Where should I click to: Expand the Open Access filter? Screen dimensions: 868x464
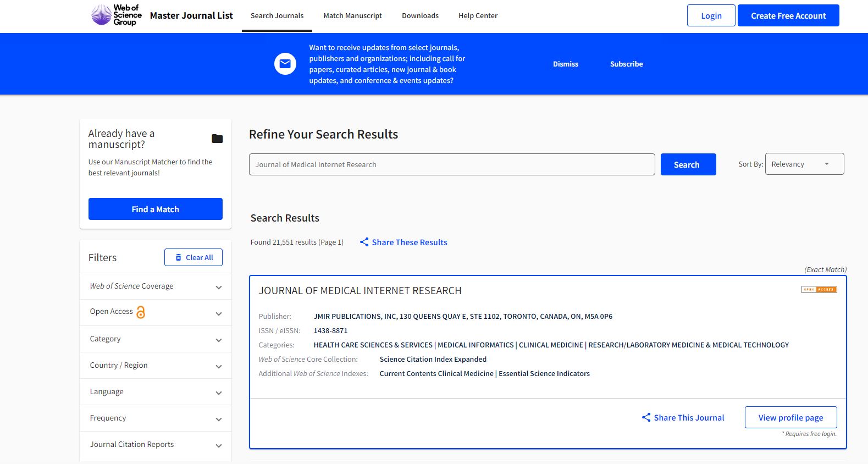[156, 313]
